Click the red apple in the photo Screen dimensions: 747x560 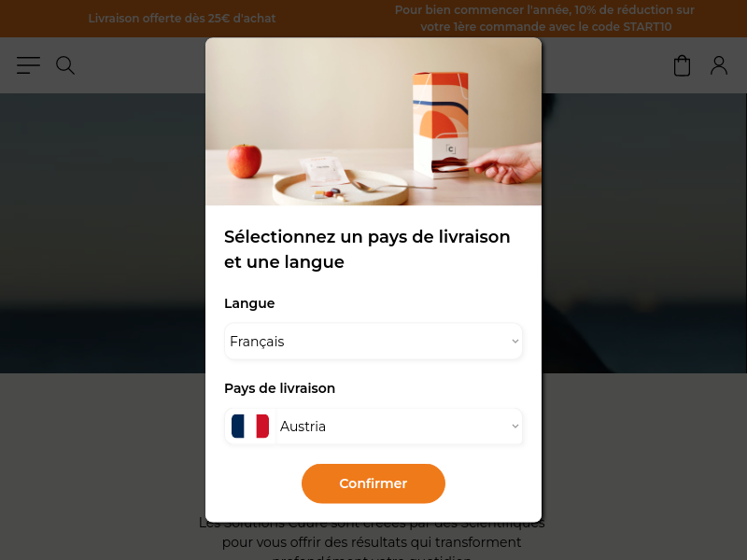click(x=244, y=161)
